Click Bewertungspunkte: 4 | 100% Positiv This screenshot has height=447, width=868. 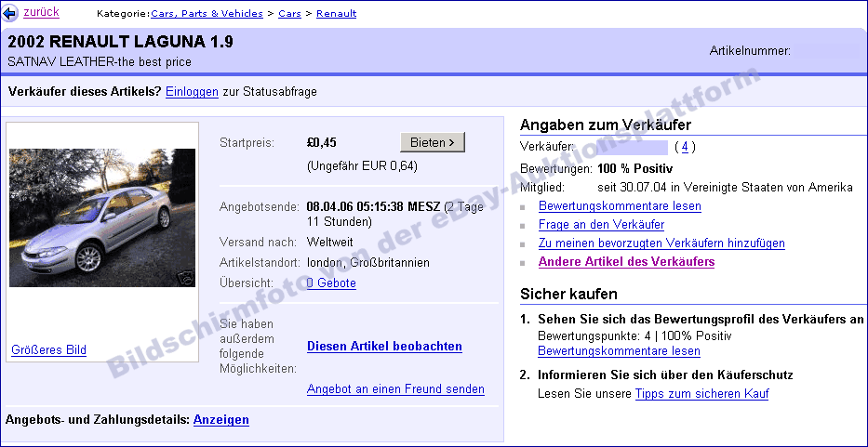click(x=634, y=336)
